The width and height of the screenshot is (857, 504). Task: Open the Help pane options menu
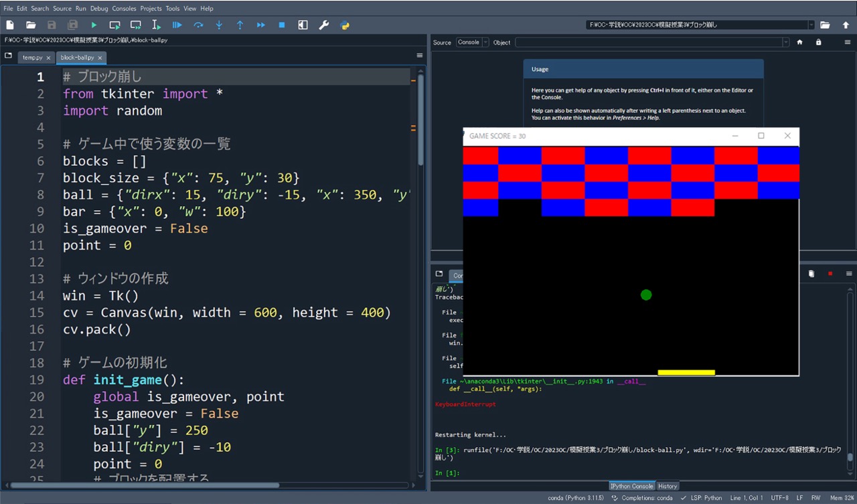849,42
